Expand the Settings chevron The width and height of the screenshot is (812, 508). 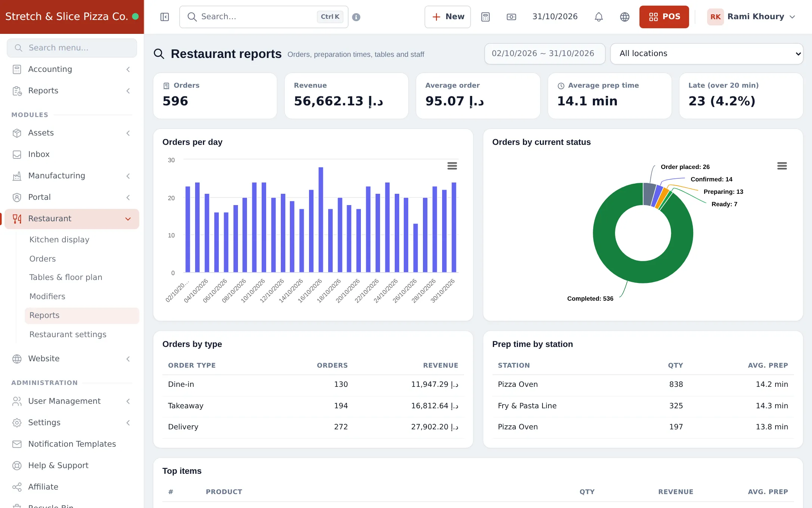[x=128, y=423]
